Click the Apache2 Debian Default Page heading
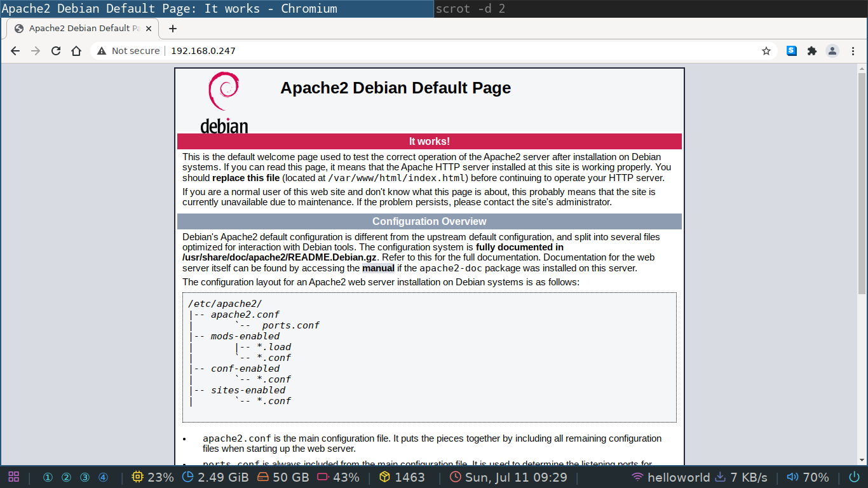The image size is (868, 488). point(396,88)
